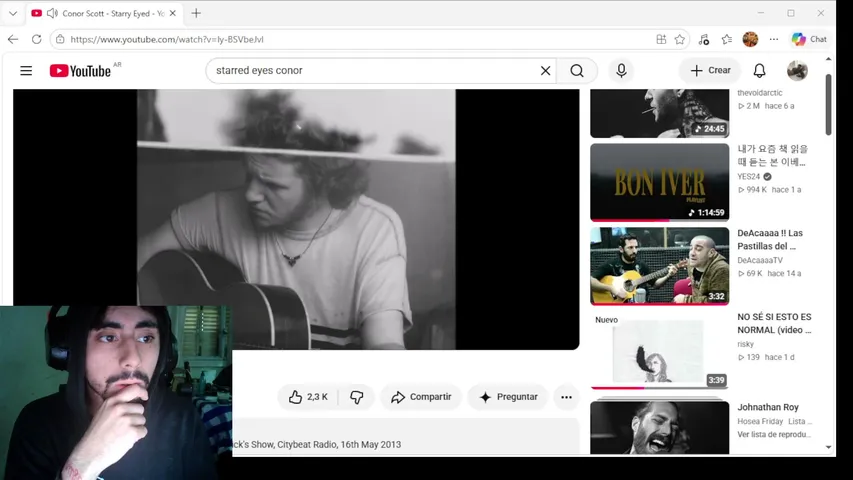Open browser settings and more menu
This screenshot has width=853, height=480.
(774, 39)
